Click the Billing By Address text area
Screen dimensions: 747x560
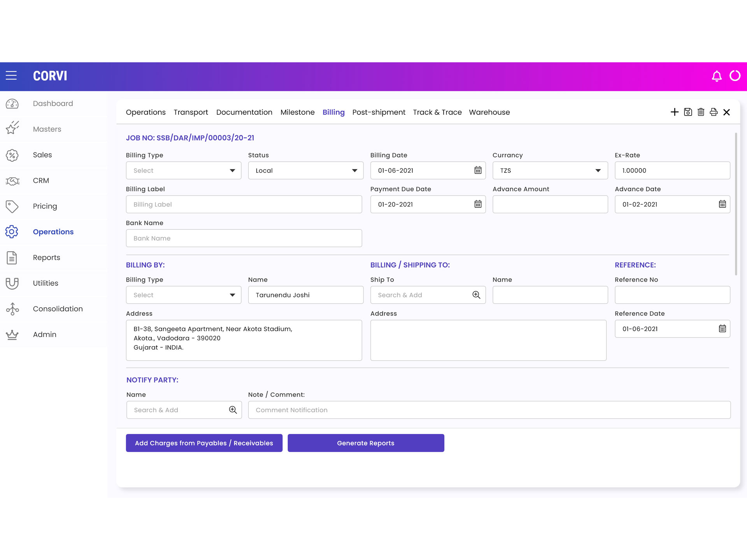244,340
